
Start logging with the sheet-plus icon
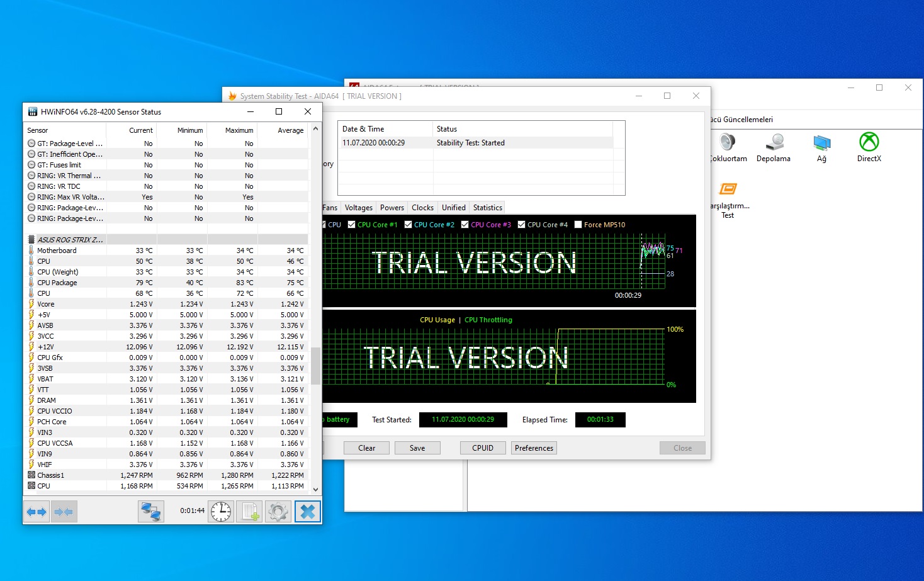(x=250, y=512)
